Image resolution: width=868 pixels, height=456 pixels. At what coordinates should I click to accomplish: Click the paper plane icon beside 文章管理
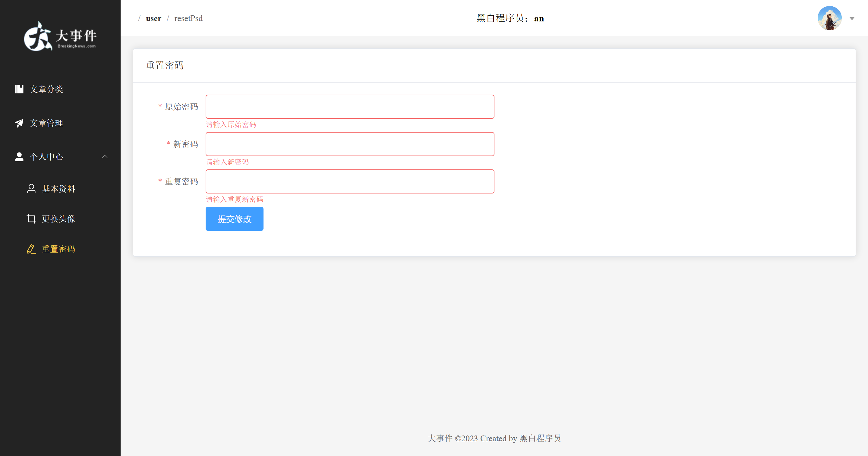tap(19, 123)
